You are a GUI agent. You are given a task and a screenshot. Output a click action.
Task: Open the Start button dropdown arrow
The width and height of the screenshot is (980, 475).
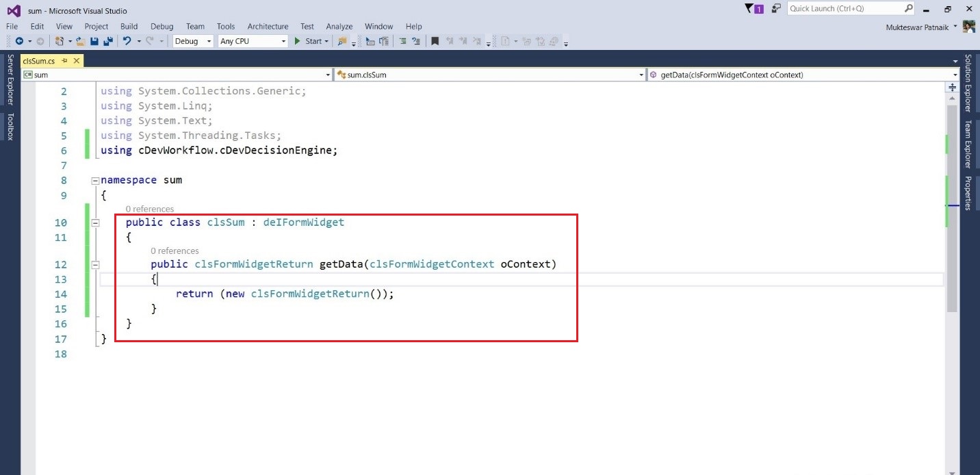click(326, 42)
